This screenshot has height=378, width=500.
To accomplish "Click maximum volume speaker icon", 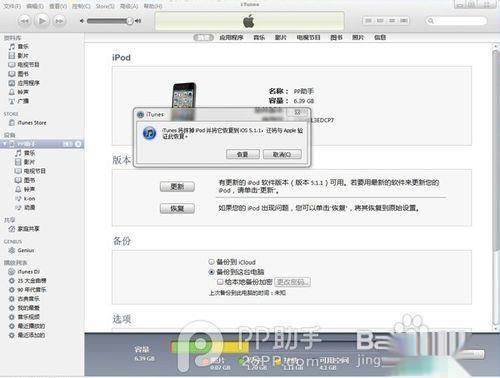I will click(138, 21).
